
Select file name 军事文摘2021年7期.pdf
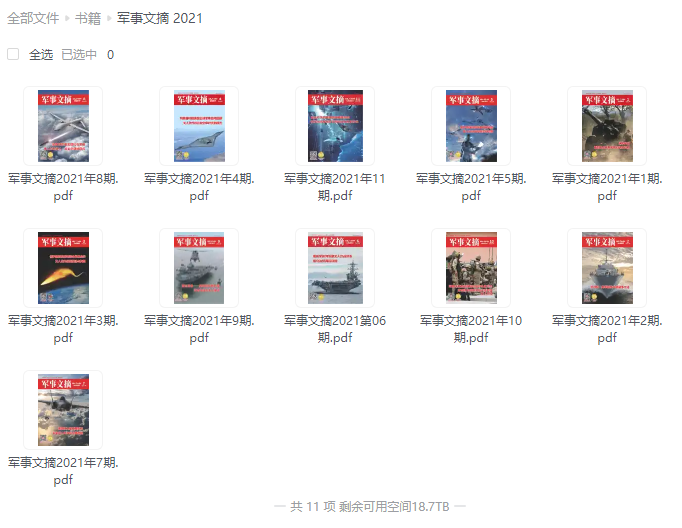[x=64, y=471]
